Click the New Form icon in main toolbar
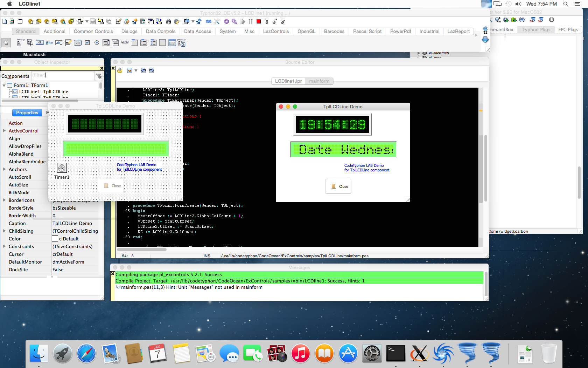 [x=20, y=21]
